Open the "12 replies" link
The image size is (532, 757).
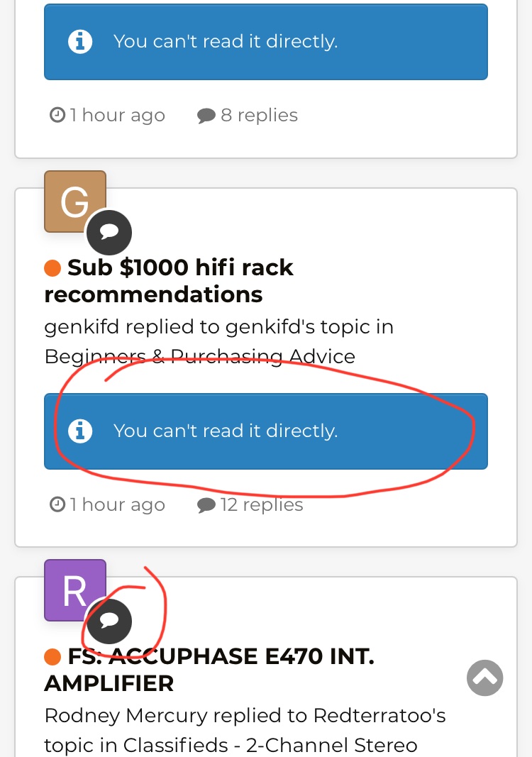click(x=261, y=504)
